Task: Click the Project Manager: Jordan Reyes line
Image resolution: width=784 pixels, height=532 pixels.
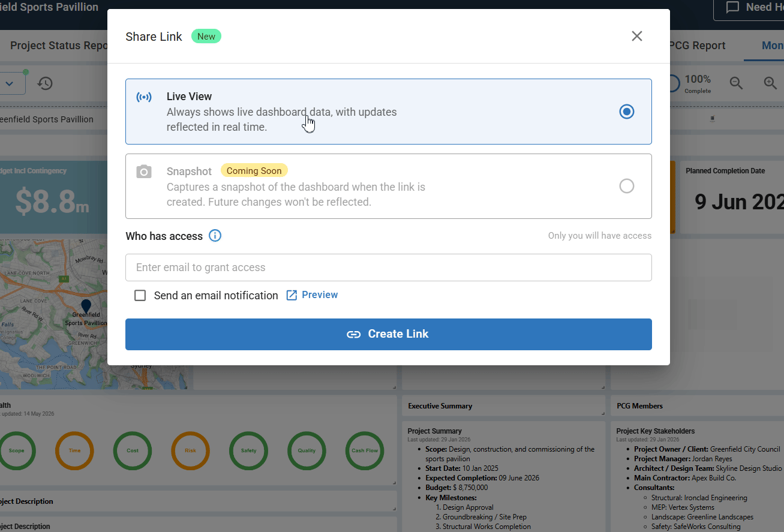Action: click(683, 459)
